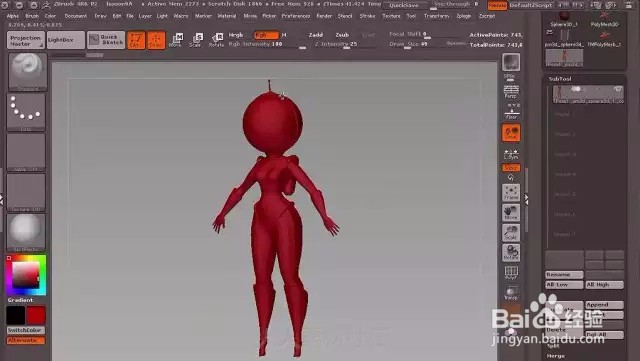Open the Zscript menu
This screenshot has height=361, width=640.
point(487,16)
